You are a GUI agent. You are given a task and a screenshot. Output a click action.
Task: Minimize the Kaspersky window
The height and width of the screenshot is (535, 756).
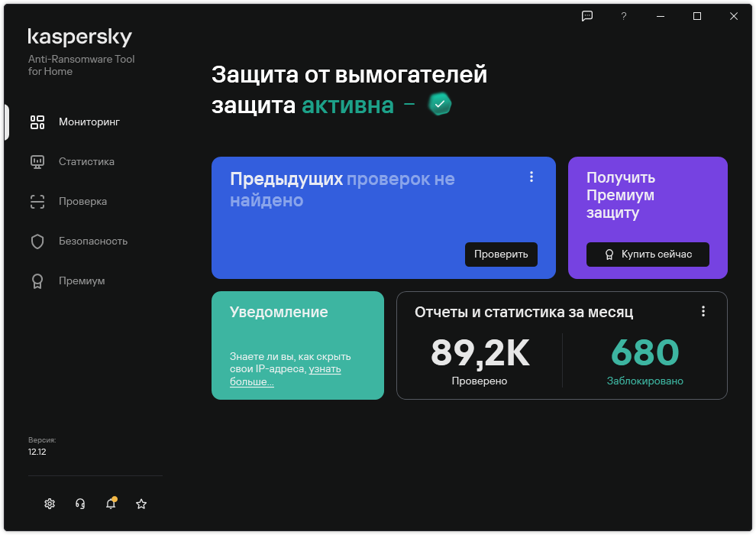tap(661, 16)
